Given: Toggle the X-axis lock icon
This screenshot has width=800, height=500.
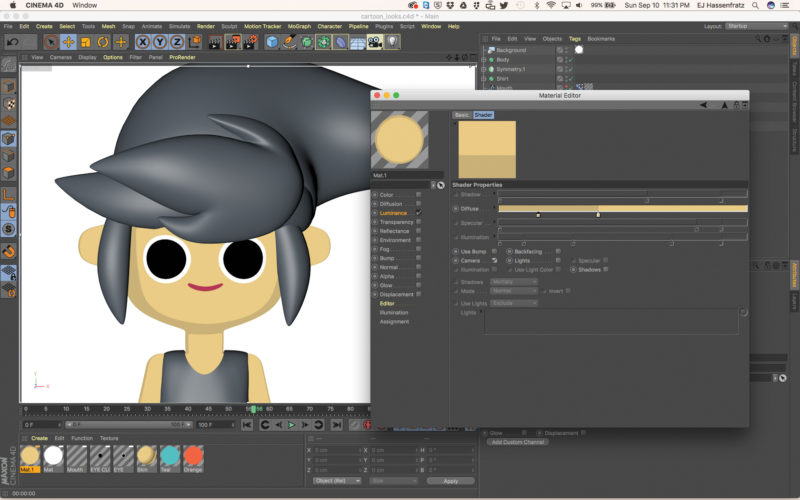Looking at the screenshot, I should pyautogui.click(x=144, y=42).
